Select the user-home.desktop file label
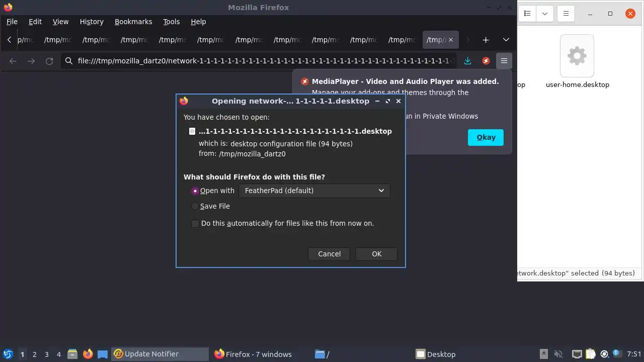644x362 pixels. (577, 84)
